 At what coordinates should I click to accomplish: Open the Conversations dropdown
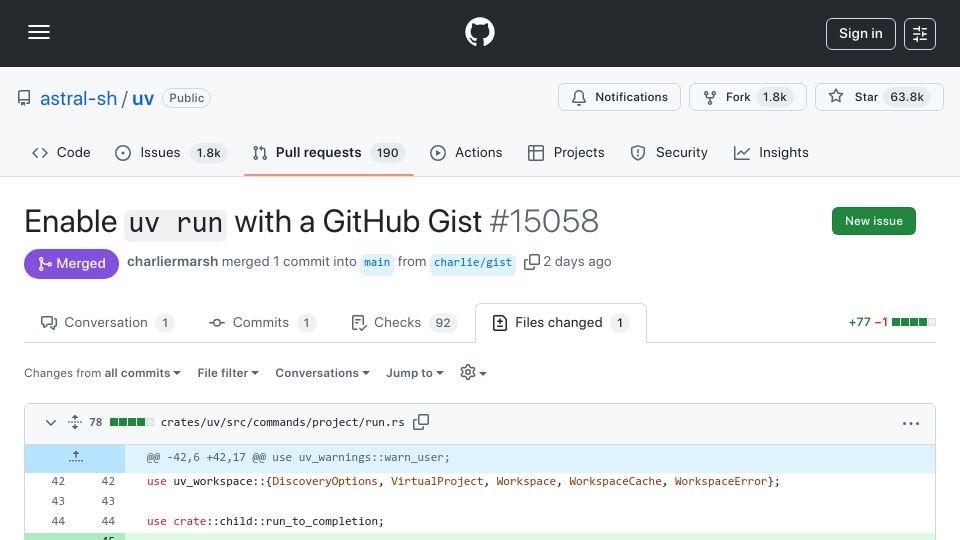322,373
